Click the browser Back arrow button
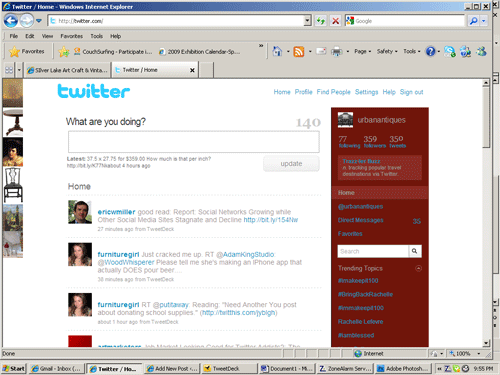 tap(11, 21)
